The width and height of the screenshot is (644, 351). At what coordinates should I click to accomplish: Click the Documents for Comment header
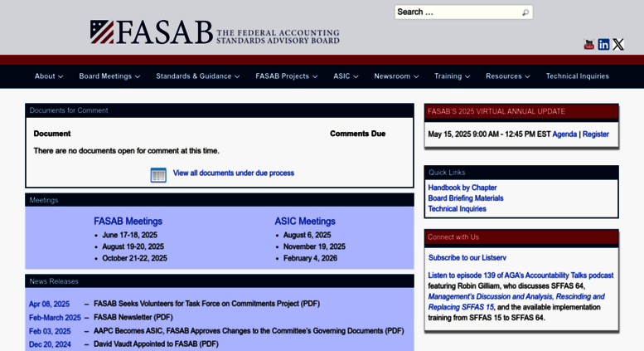[x=220, y=110]
